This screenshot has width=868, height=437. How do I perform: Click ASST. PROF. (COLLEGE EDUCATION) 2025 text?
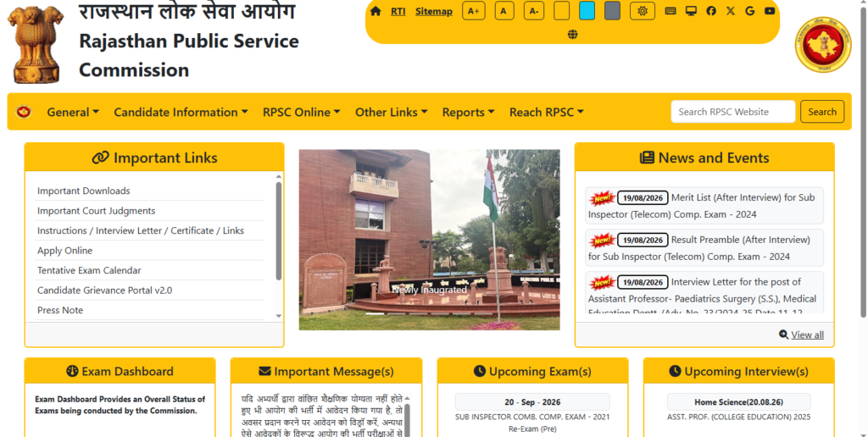tap(738, 417)
